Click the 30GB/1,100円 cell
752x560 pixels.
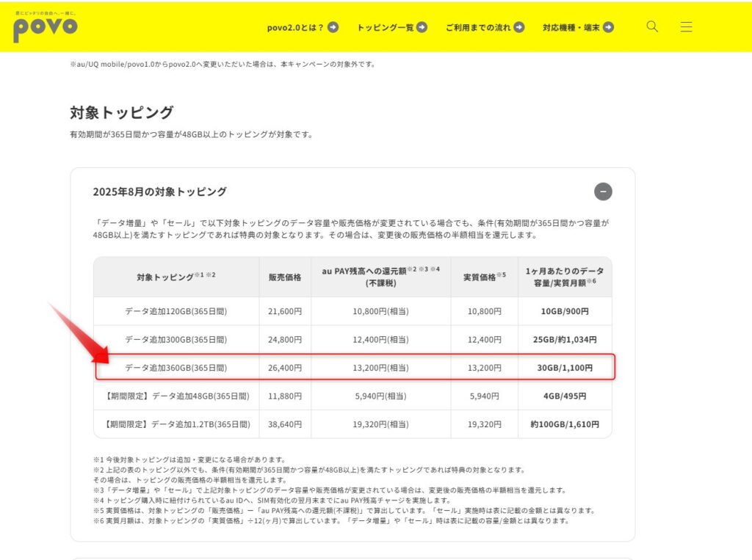[x=565, y=368]
